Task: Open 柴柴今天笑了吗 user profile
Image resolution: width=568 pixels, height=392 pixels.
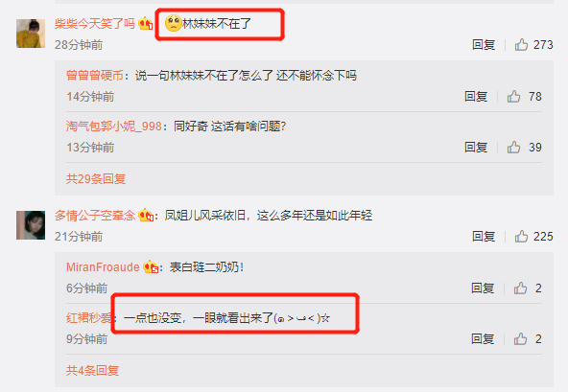Action: [x=95, y=24]
